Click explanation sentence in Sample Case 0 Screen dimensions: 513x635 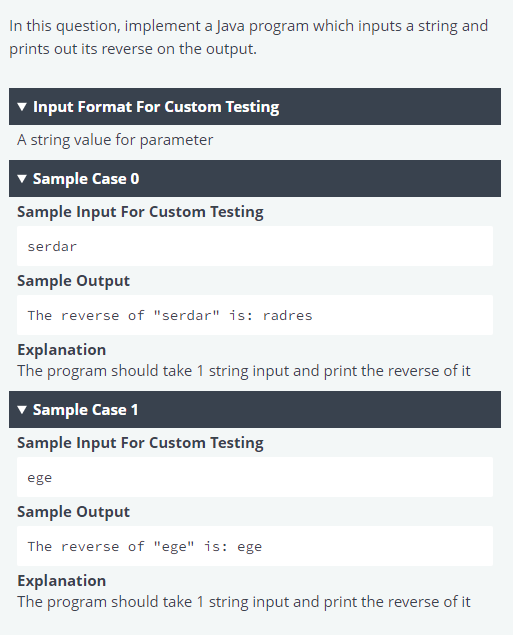click(x=244, y=371)
